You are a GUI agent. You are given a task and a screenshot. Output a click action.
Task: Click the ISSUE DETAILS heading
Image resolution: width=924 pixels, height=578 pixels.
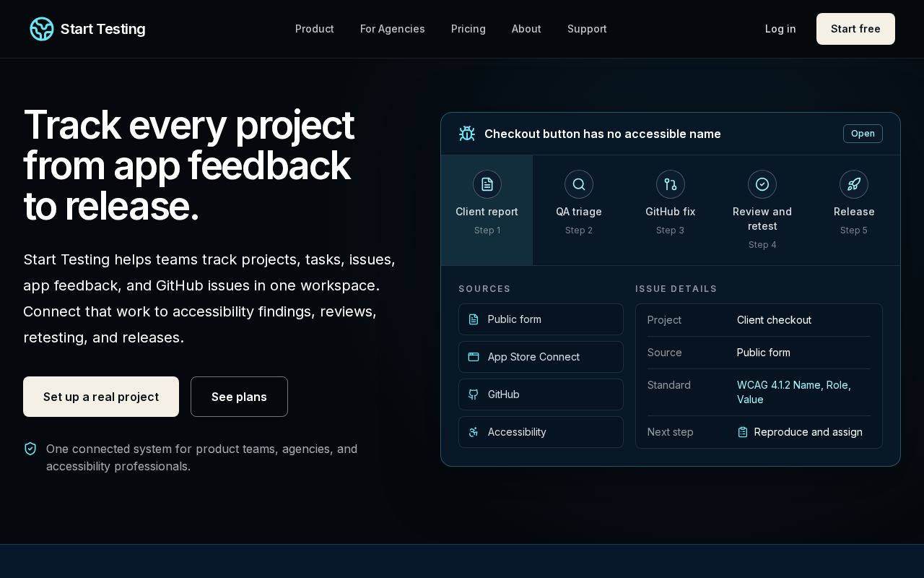point(676,289)
